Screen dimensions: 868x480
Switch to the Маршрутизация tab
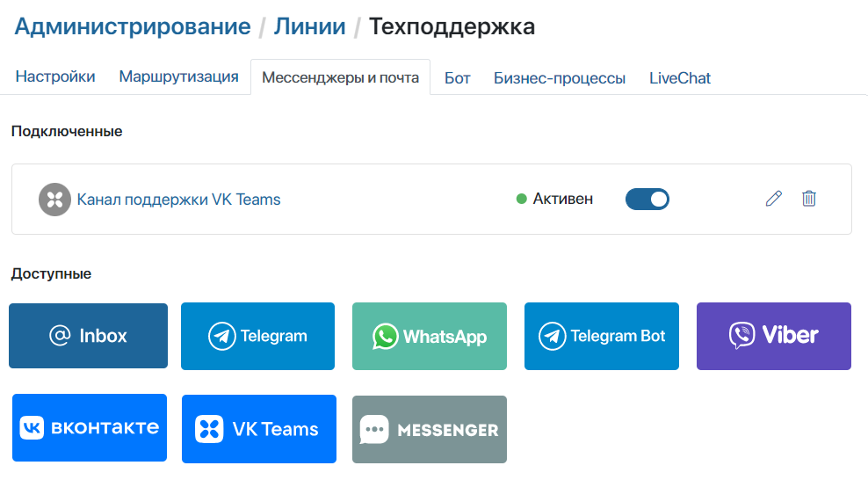click(179, 76)
